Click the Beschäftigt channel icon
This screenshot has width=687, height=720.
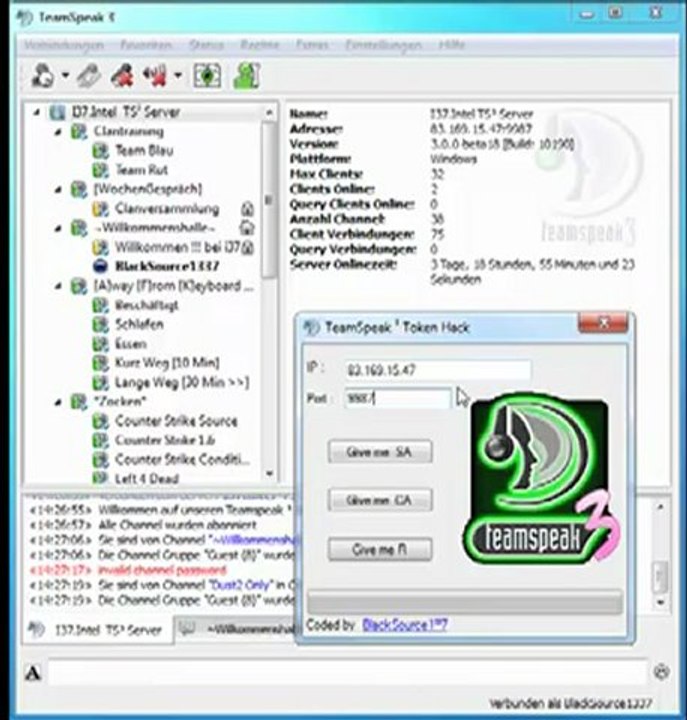(100, 305)
